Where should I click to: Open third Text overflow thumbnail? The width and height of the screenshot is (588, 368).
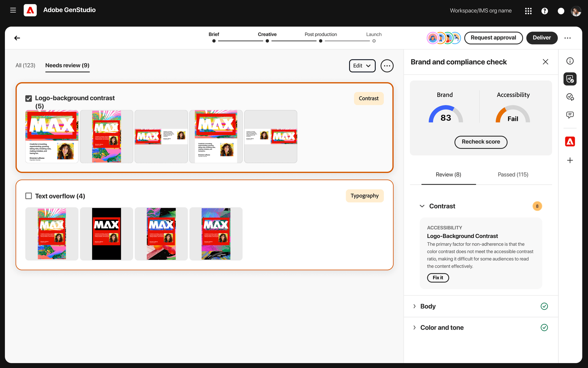point(161,234)
